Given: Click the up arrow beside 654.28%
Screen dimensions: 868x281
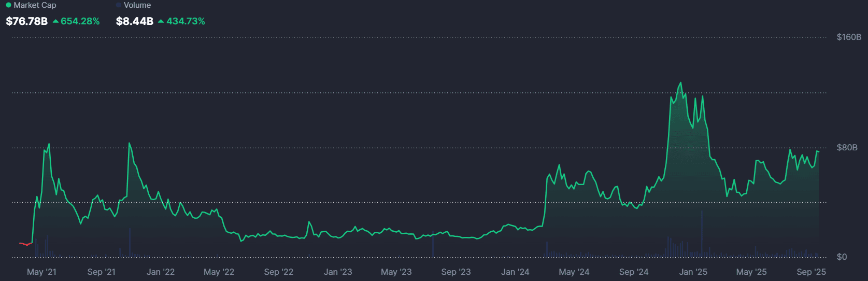Looking at the screenshot, I should click(x=56, y=21).
